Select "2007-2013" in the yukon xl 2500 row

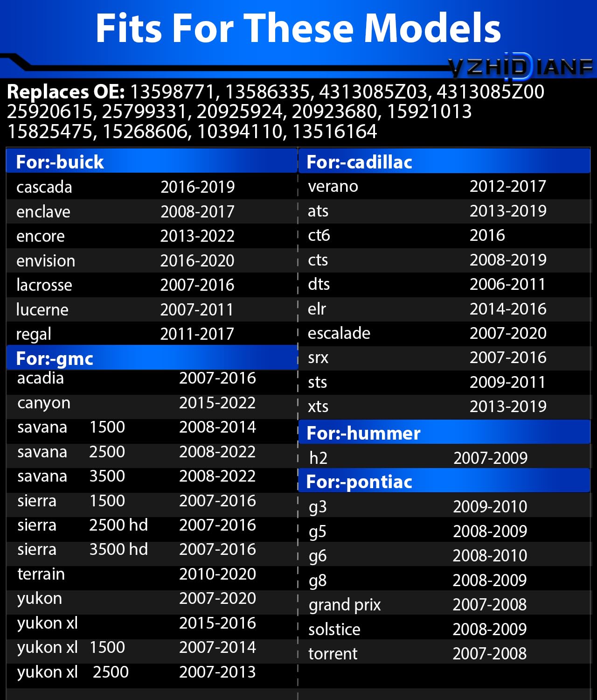[217, 672]
